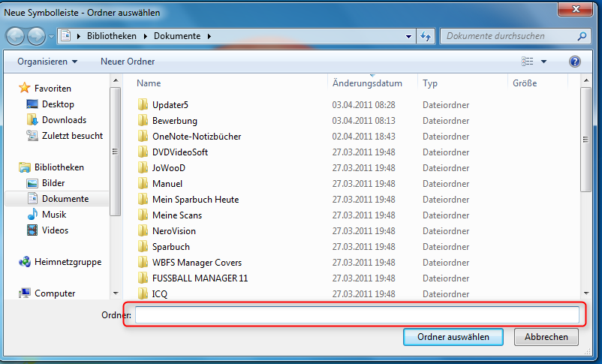Select the ICQ folder icon
Viewport: 602px width, 364px height.
[143, 293]
